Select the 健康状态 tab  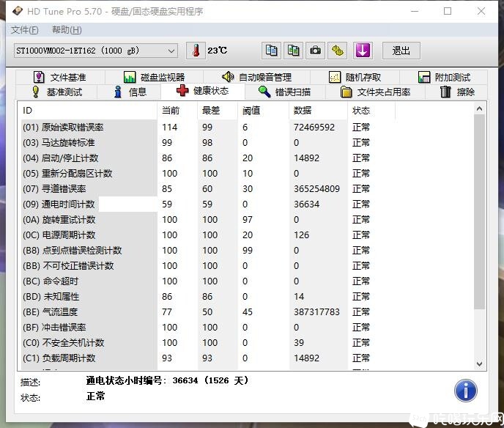tap(202, 91)
